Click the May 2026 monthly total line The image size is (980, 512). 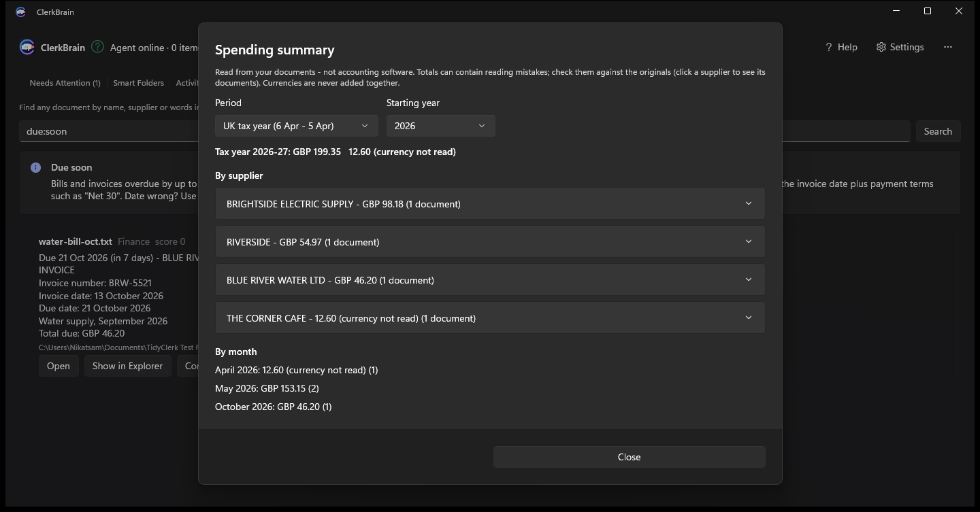pos(267,388)
